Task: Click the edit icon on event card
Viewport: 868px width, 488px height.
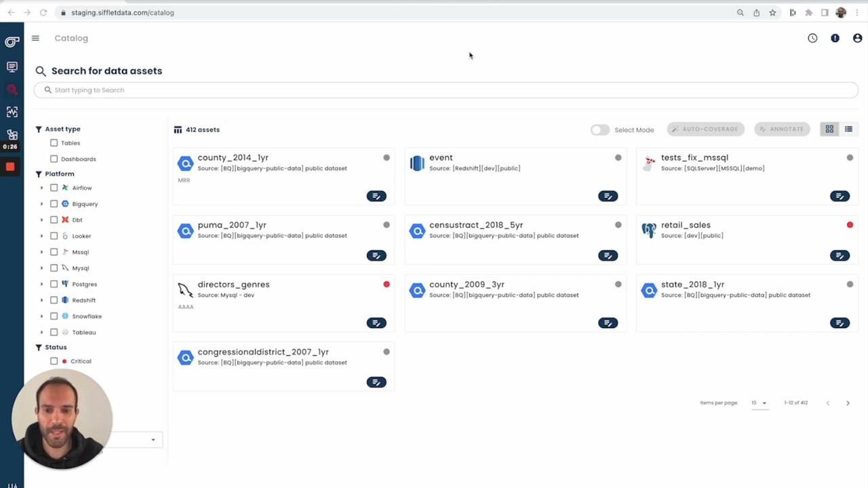Action: pos(608,197)
